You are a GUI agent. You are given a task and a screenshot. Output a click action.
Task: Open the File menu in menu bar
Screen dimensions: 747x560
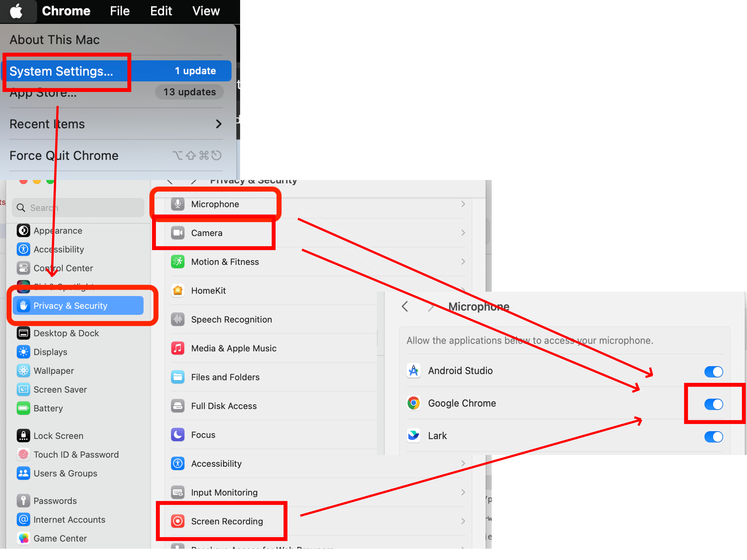pos(119,11)
